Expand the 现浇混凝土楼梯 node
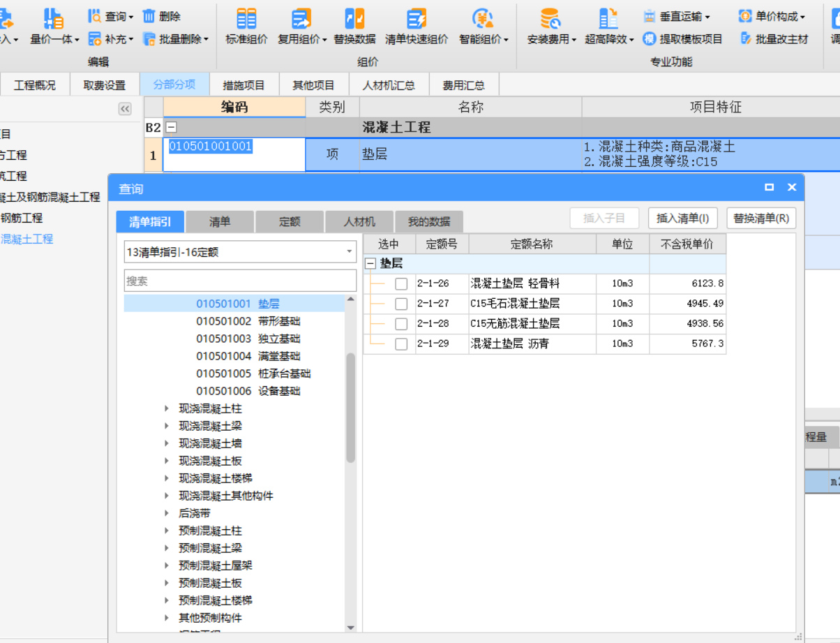 (167, 478)
